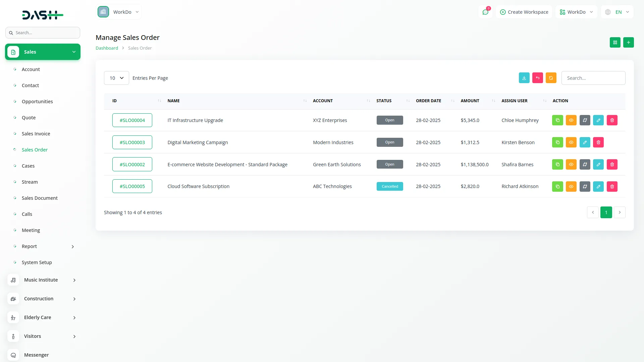Click the Create Workspace button
The width and height of the screenshot is (644, 362).
(524, 12)
